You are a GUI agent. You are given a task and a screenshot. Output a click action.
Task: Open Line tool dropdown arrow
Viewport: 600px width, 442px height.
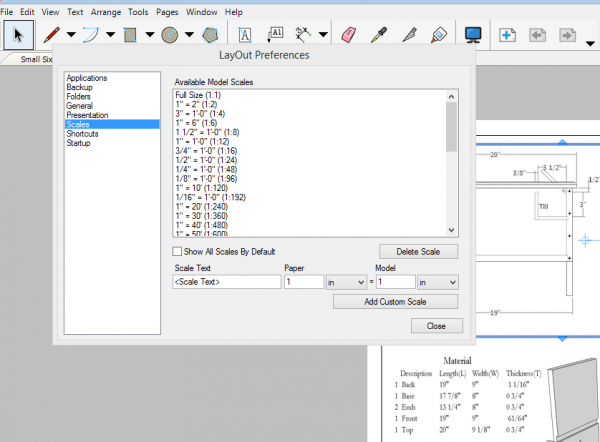[71, 35]
